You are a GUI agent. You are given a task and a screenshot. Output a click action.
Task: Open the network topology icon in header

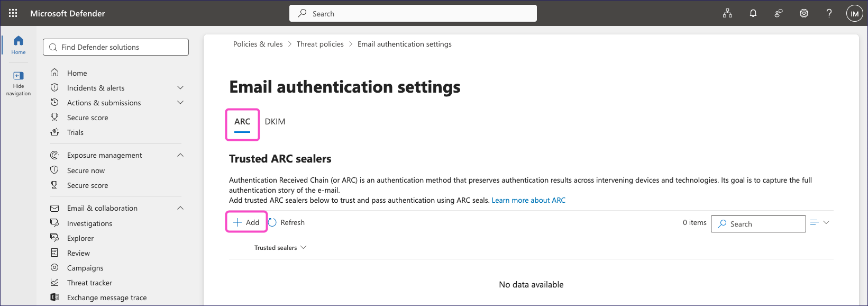pyautogui.click(x=728, y=14)
